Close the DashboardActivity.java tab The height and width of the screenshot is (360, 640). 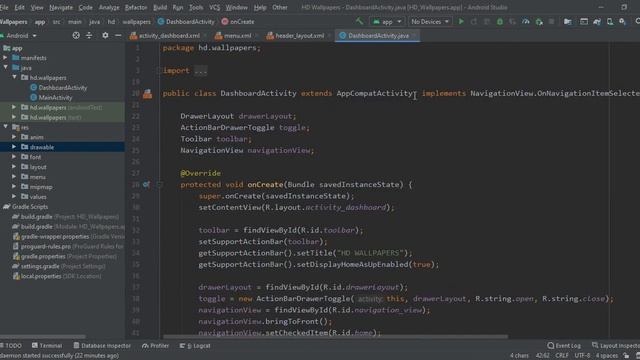click(414, 36)
